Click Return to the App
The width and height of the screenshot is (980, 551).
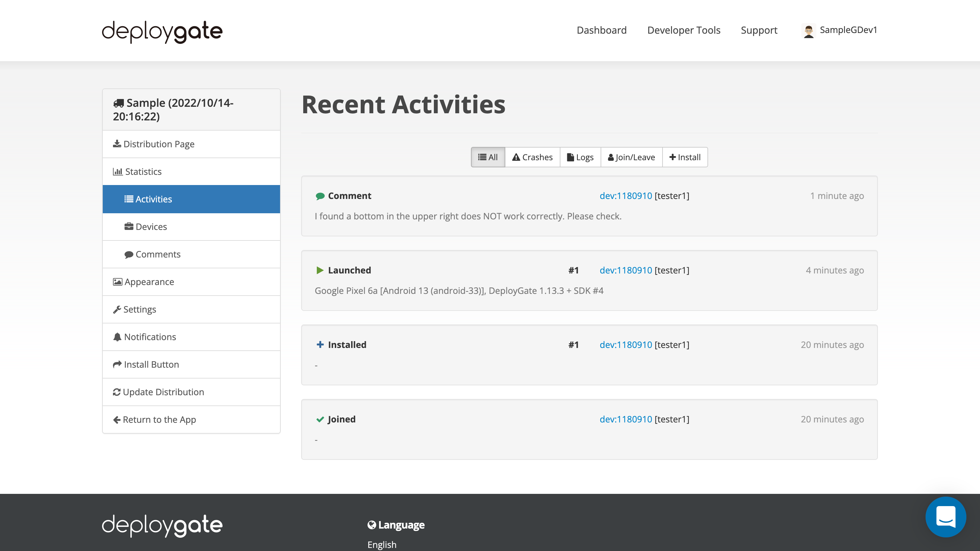[x=159, y=419]
